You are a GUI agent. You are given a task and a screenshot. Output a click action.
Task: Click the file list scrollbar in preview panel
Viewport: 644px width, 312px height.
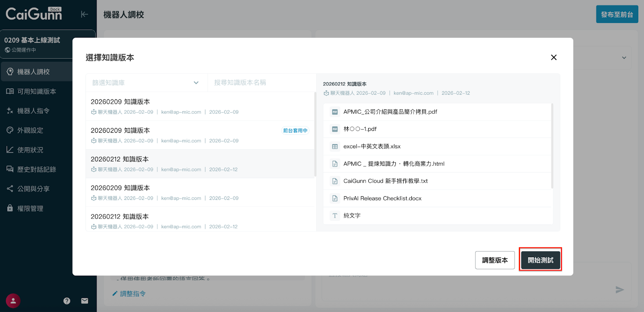(552, 146)
